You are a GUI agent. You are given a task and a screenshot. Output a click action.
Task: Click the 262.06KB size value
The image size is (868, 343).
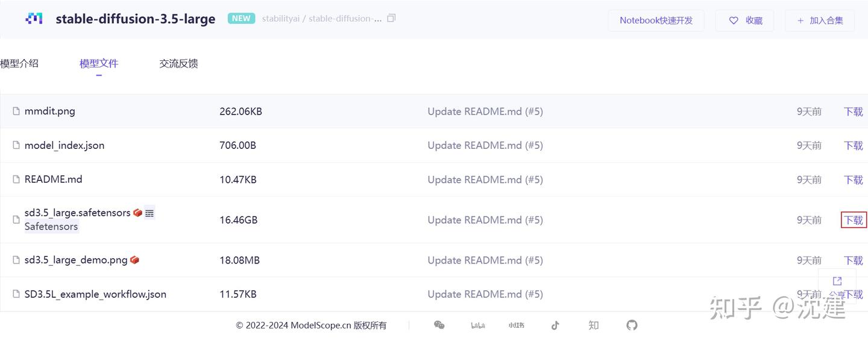click(x=241, y=112)
